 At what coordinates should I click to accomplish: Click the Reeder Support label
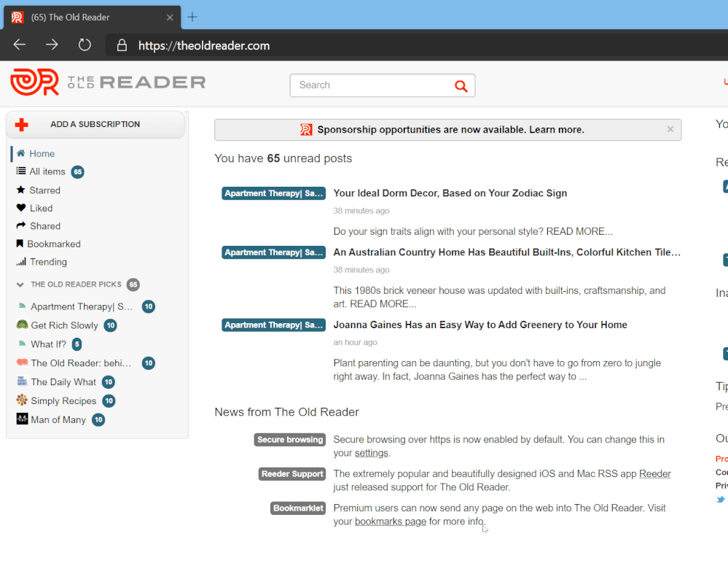pyautogui.click(x=292, y=474)
